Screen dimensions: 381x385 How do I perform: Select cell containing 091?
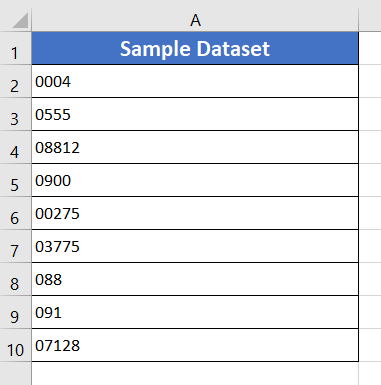point(195,312)
